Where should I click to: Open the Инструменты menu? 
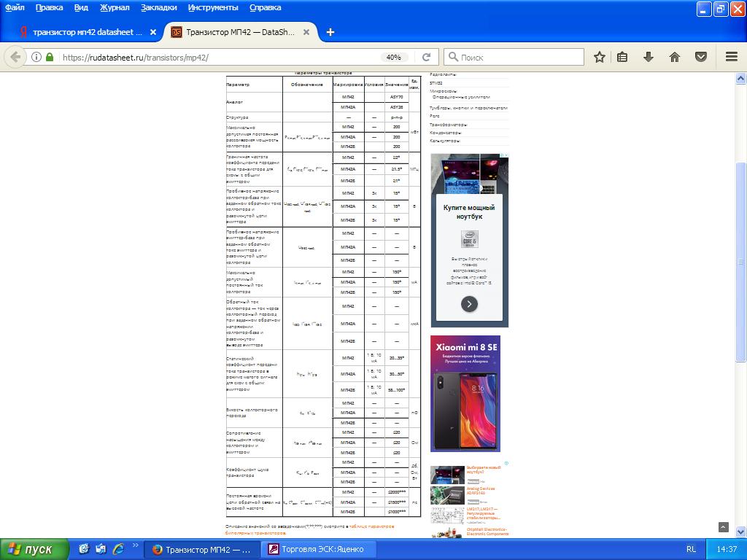(x=212, y=7)
